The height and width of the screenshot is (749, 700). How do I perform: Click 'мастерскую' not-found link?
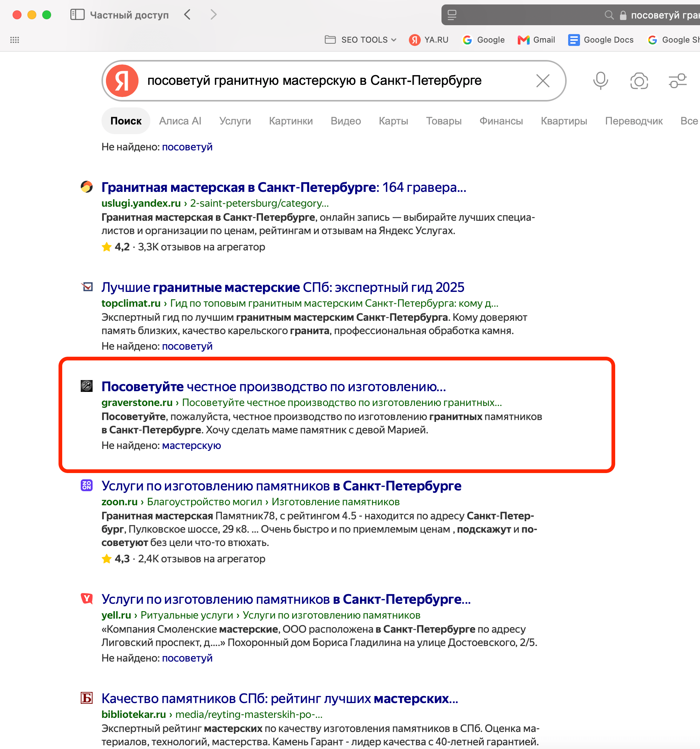[x=191, y=445]
